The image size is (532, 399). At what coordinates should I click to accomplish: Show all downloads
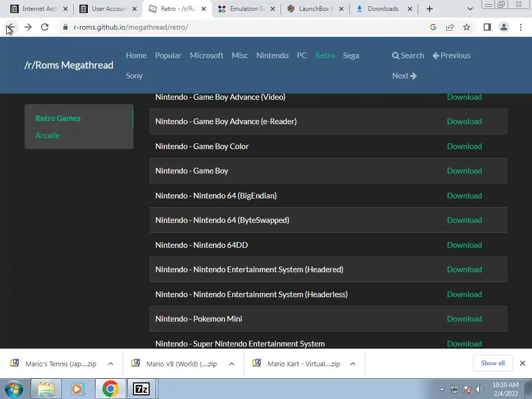point(493,363)
